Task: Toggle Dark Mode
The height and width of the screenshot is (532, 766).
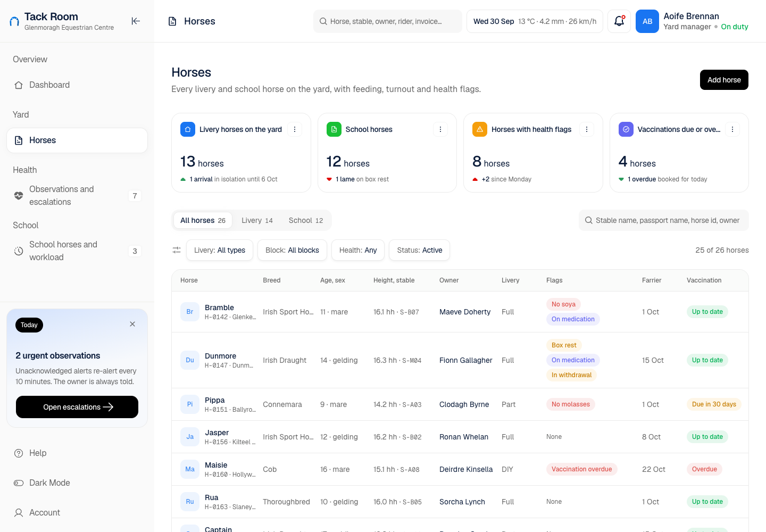Action: pyautogui.click(x=77, y=483)
